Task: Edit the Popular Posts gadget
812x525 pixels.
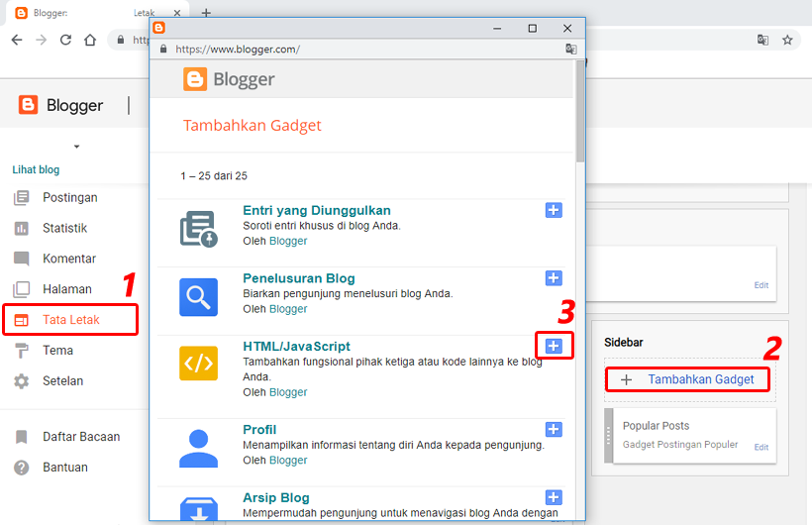Action: tap(761, 447)
